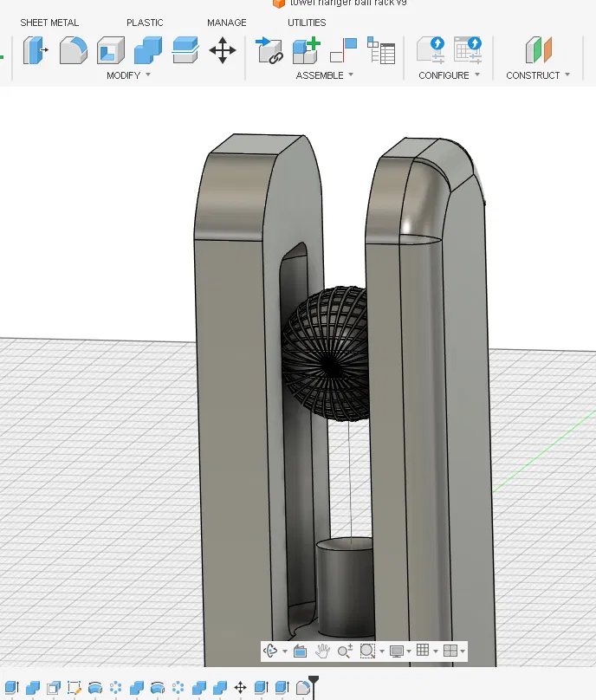Open the Orbit type dropdown arrow
Viewport: 596px width, 700px height.
click(284, 651)
